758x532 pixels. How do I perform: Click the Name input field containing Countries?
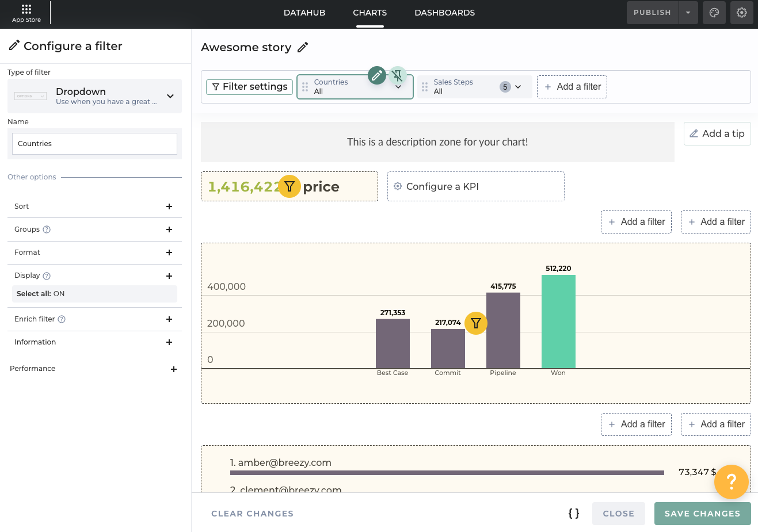[x=94, y=144]
